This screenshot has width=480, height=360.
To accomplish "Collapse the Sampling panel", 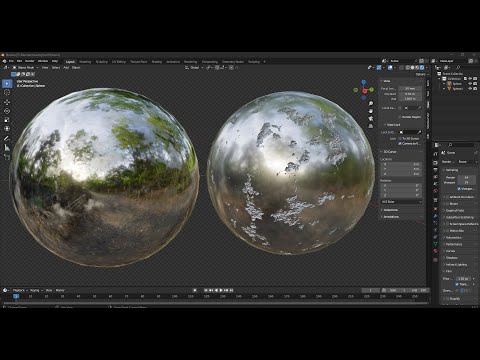I will [452, 170].
